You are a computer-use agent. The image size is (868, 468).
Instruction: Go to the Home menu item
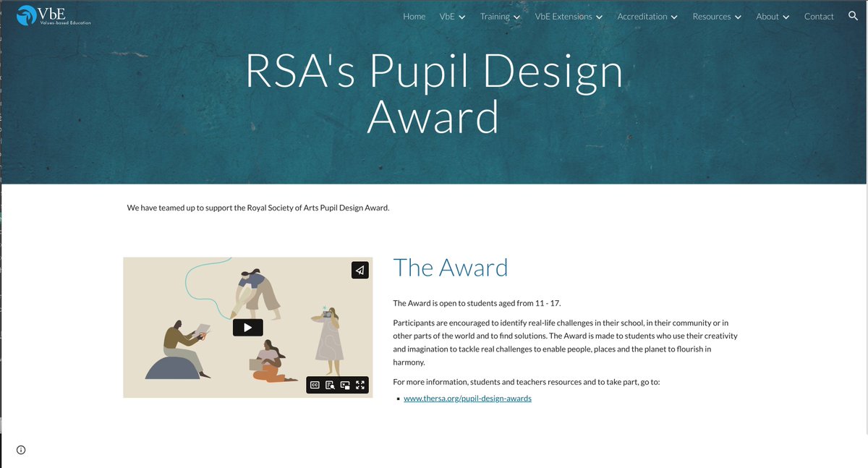414,16
